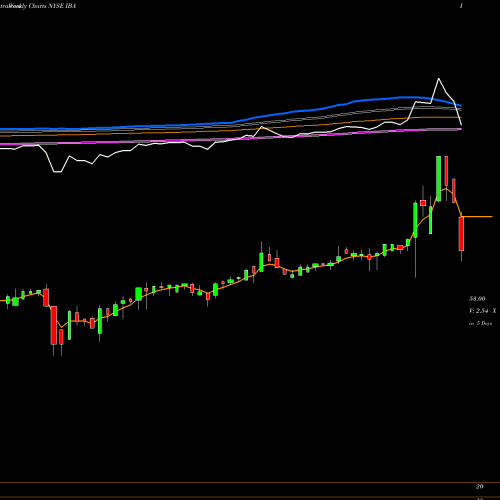500x500 pixels.
Task: Click the last red candle at the right end
Action: pyautogui.click(x=461, y=234)
